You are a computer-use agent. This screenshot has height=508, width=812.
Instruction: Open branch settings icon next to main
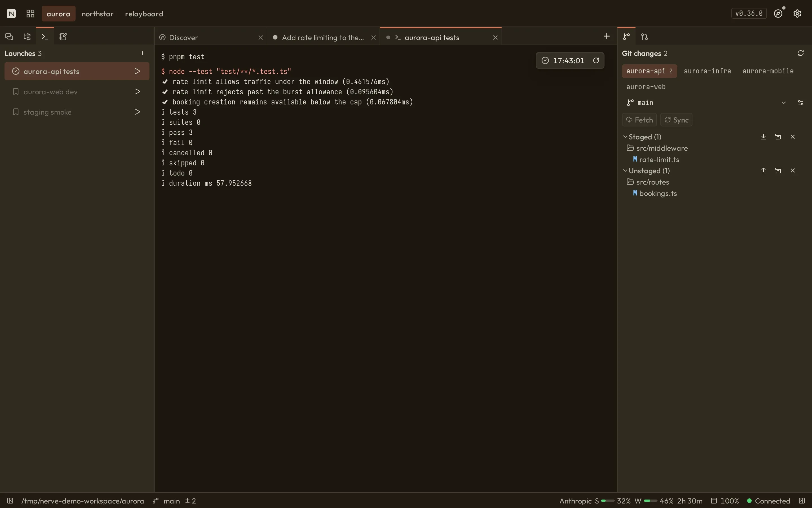(x=801, y=102)
